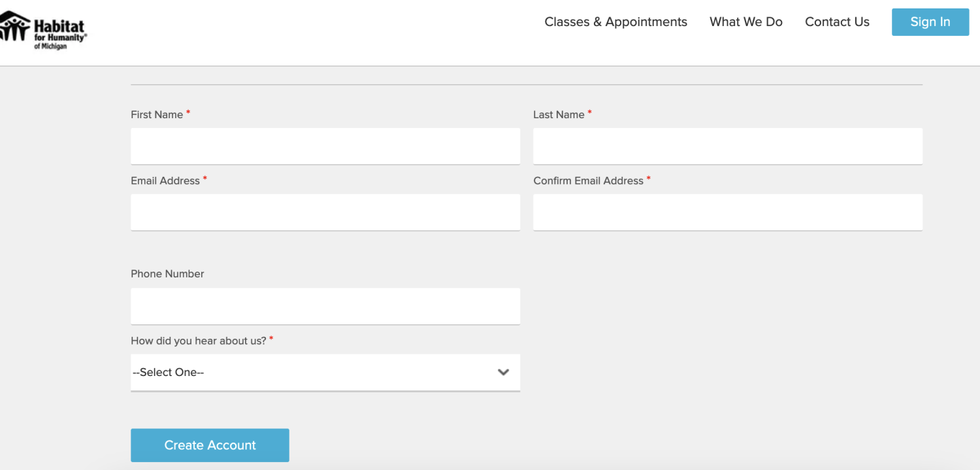980x470 pixels.
Task: Click the Sign In button
Action: pyautogui.click(x=930, y=22)
